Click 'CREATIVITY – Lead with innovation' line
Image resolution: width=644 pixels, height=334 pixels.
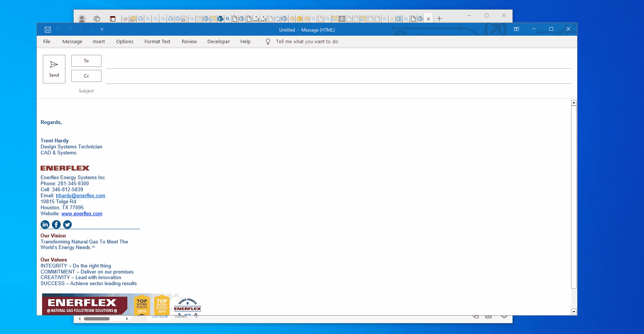(81, 278)
